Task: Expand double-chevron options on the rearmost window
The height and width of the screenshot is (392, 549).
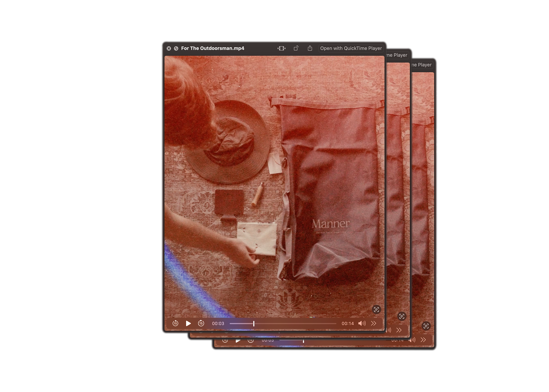Action: point(423,340)
